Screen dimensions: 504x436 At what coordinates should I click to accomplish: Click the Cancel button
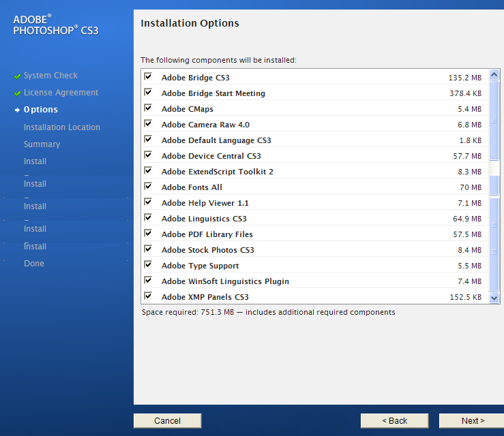click(168, 420)
